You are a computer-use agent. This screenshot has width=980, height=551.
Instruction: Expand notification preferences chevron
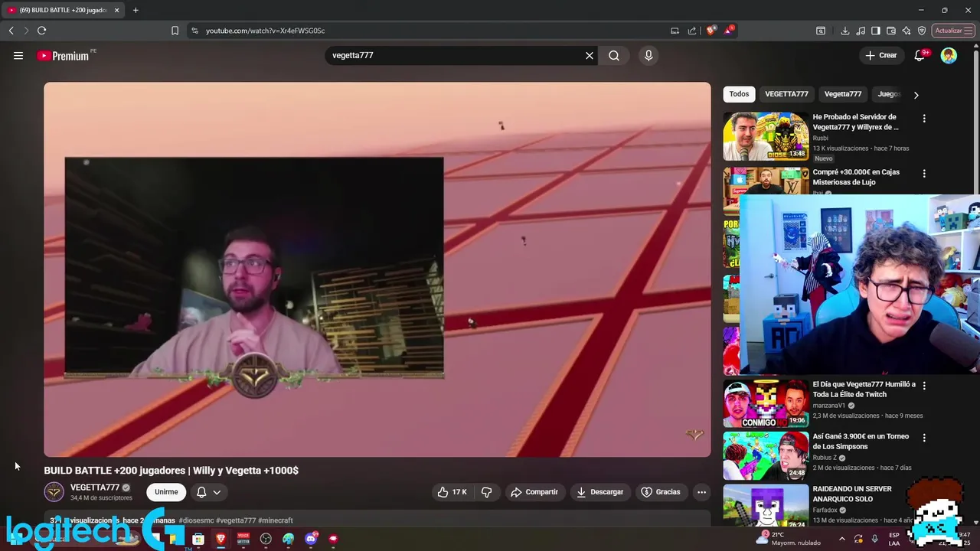[x=217, y=492]
